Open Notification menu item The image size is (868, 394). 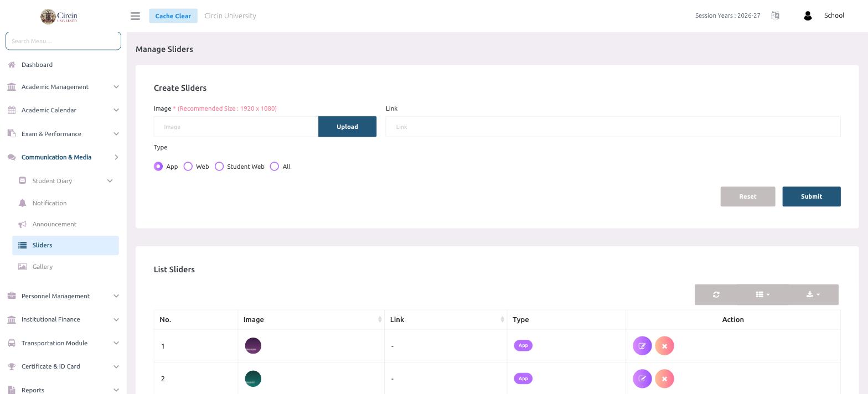click(x=49, y=203)
